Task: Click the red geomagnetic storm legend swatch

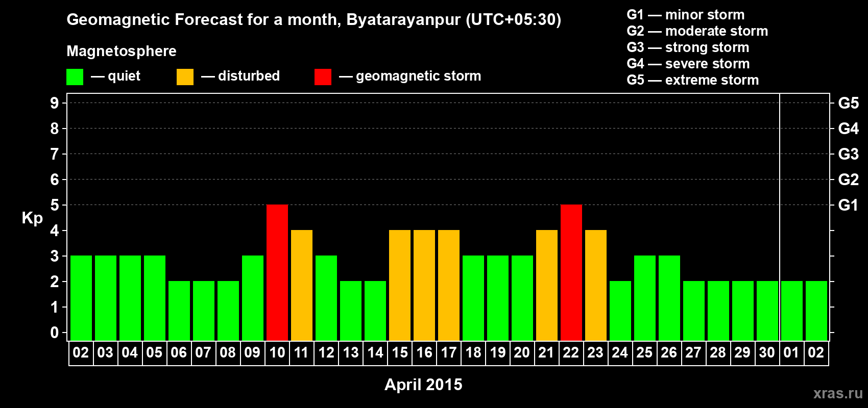Action: pos(323,77)
